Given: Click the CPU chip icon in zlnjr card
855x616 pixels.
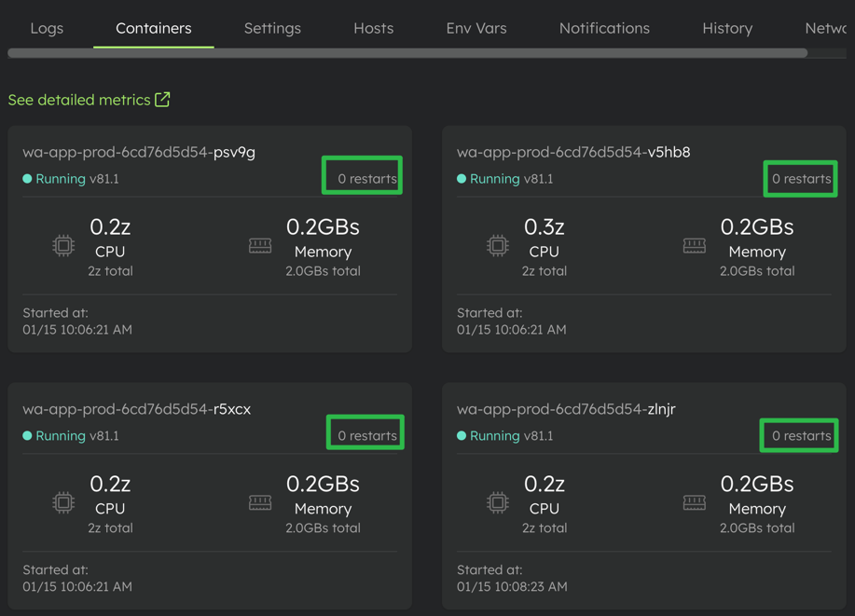Looking at the screenshot, I should pos(498,503).
